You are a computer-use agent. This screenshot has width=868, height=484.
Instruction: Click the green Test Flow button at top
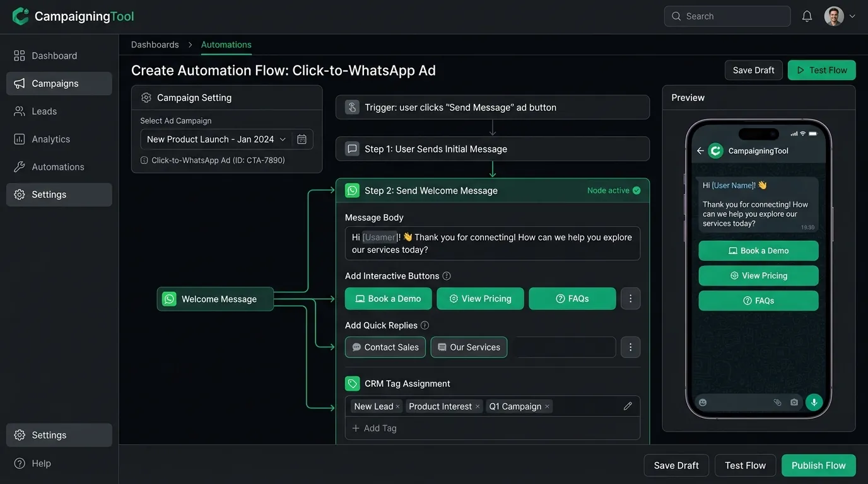[821, 70]
